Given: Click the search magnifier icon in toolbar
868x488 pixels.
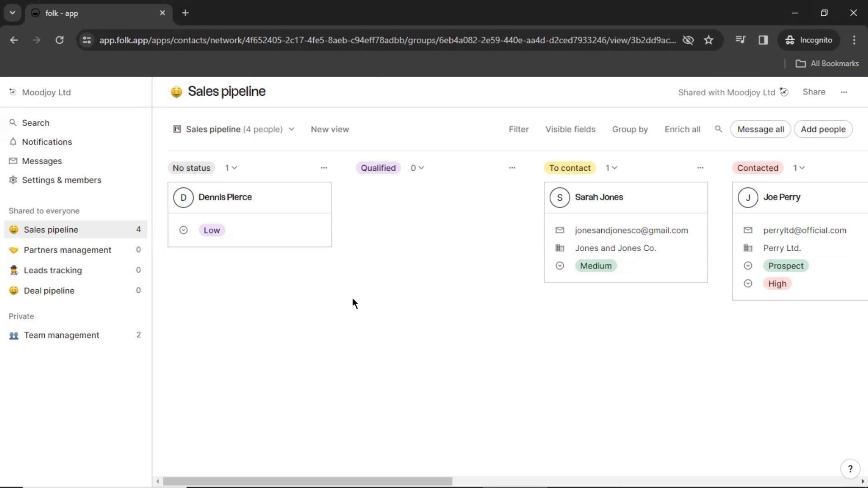Looking at the screenshot, I should pos(718,129).
